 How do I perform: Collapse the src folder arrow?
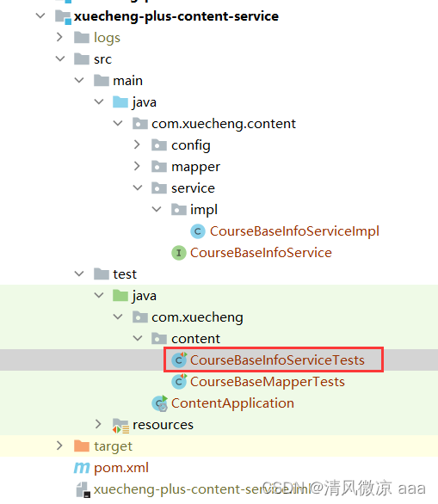[60, 58]
